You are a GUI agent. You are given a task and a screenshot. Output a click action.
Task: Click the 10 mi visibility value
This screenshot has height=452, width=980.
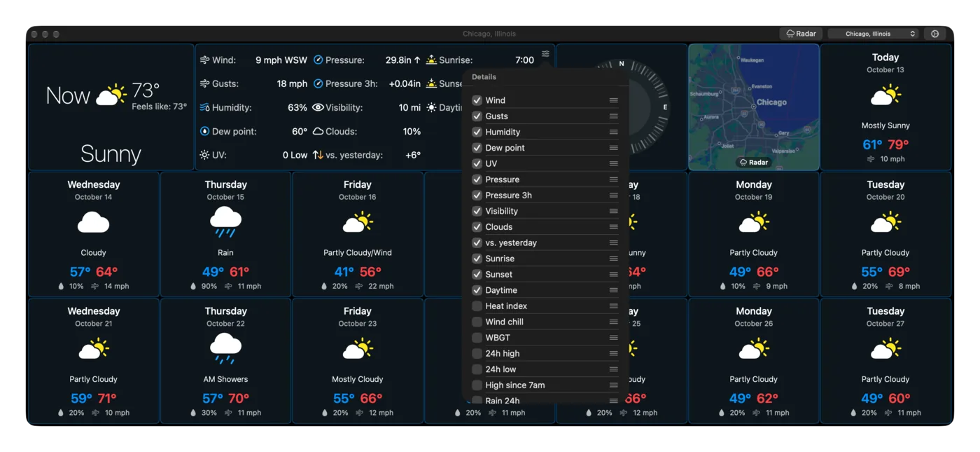tap(409, 107)
